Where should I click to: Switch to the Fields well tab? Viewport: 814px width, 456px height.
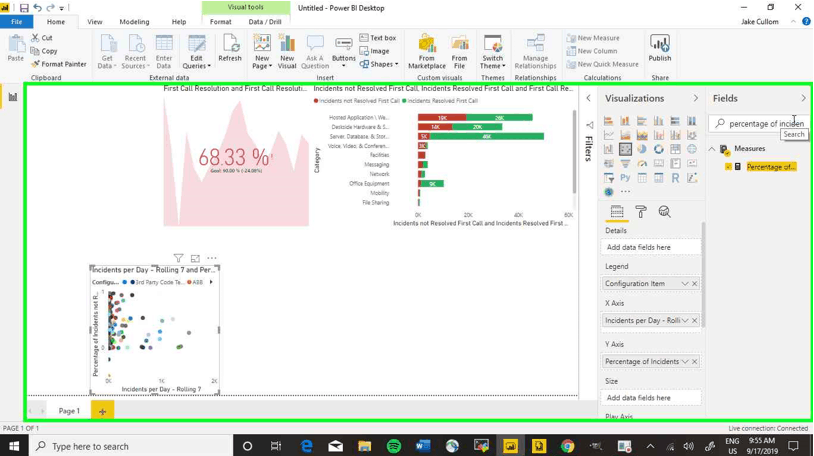coord(617,211)
